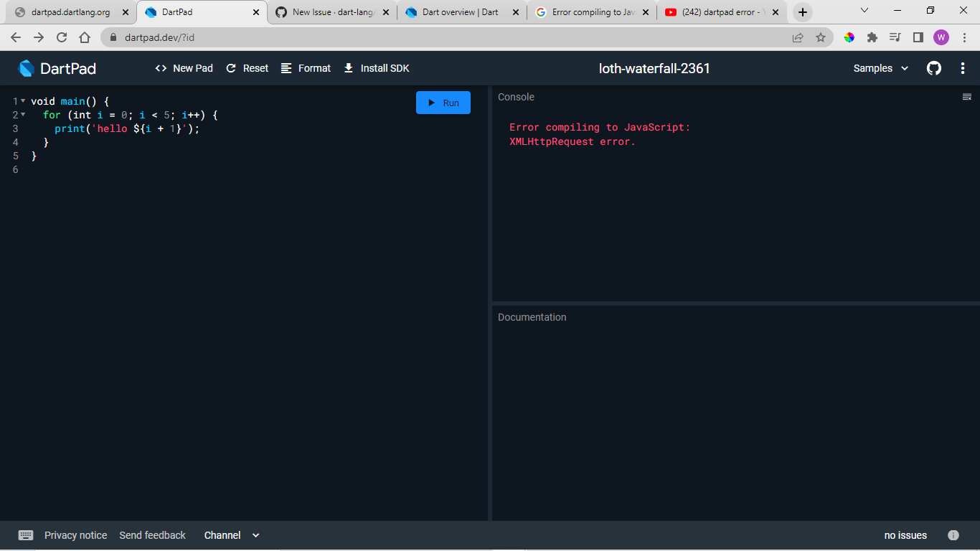980x551 pixels.
Task: View site security lock icon
Action: point(113,37)
